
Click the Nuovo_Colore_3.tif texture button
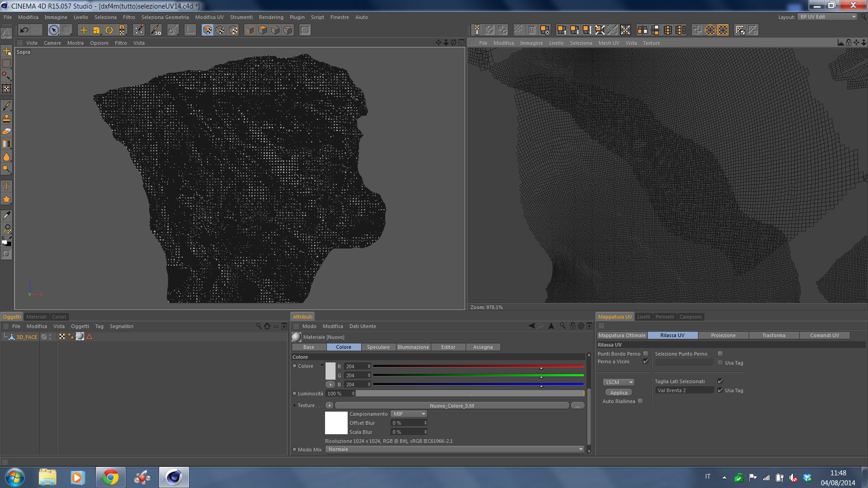coord(452,406)
